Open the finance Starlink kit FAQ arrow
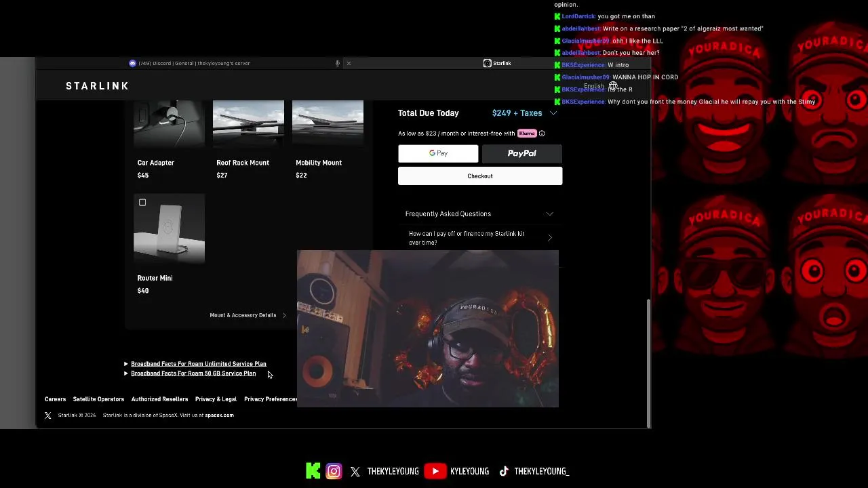This screenshot has height=488, width=868. pos(550,238)
